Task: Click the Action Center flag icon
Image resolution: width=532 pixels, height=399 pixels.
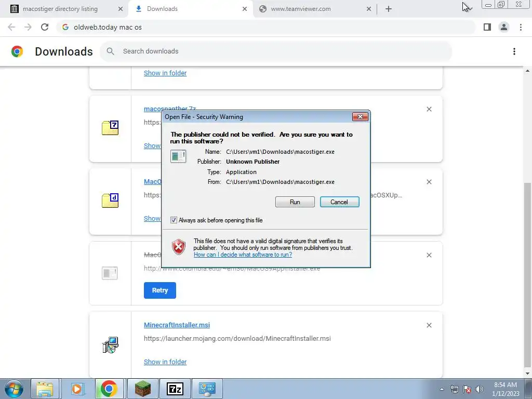Action: click(467, 389)
